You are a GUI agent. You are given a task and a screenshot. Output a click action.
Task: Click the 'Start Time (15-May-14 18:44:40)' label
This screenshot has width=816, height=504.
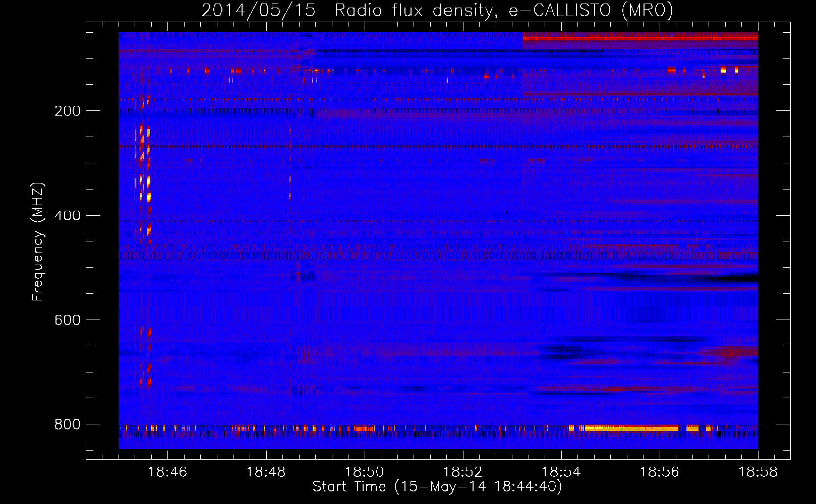pos(437,487)
